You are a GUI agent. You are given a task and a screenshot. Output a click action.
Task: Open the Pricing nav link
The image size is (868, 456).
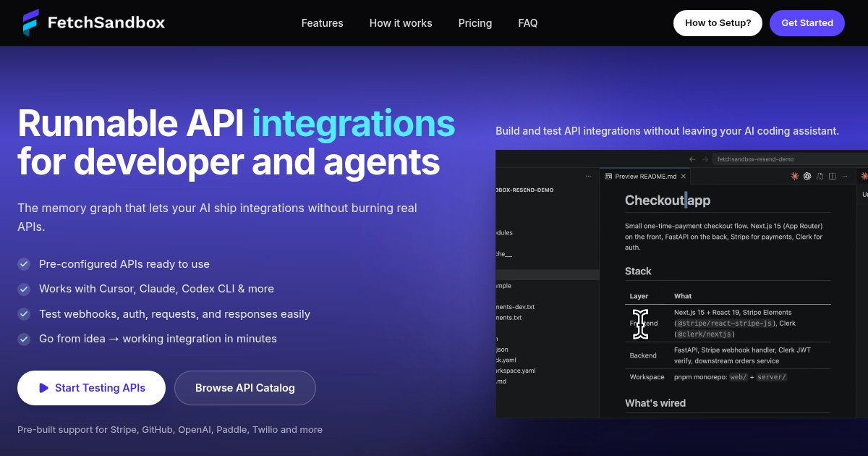pos(475,23)
